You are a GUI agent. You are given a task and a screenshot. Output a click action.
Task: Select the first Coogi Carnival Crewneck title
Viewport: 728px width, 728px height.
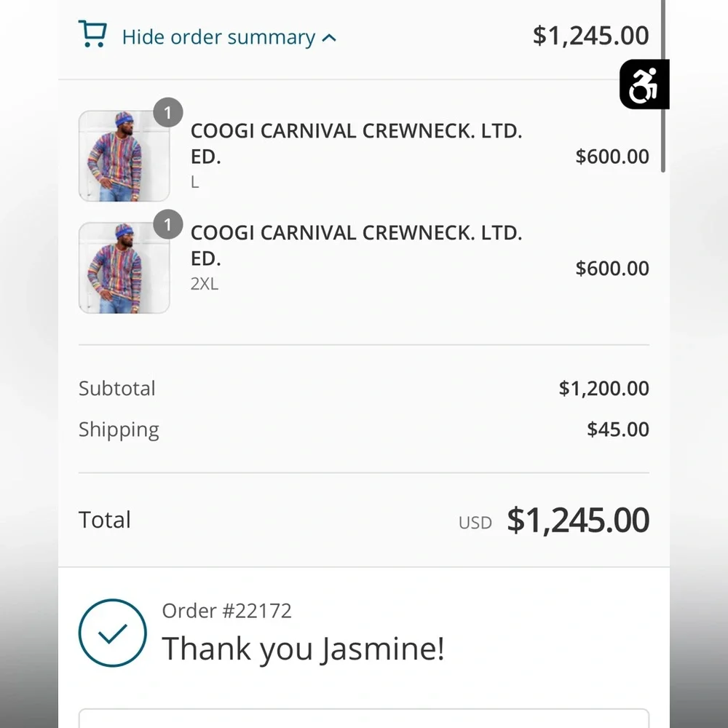click(x=356, y=143)
